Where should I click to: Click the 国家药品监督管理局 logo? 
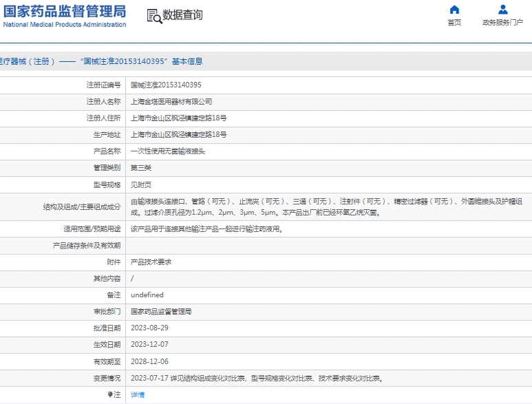pos(65,16)
